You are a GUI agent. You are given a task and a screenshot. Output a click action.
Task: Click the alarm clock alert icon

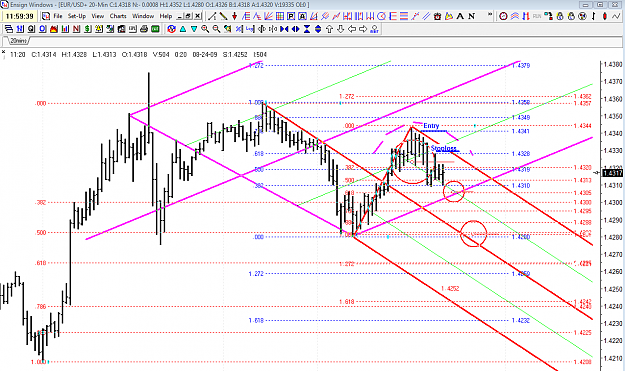click(437, 16)
